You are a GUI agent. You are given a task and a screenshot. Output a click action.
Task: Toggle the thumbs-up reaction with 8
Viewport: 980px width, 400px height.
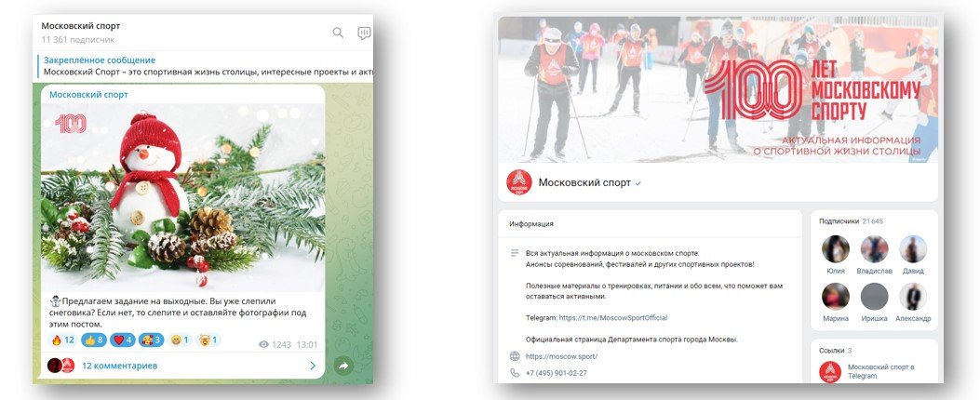(92, 340)
